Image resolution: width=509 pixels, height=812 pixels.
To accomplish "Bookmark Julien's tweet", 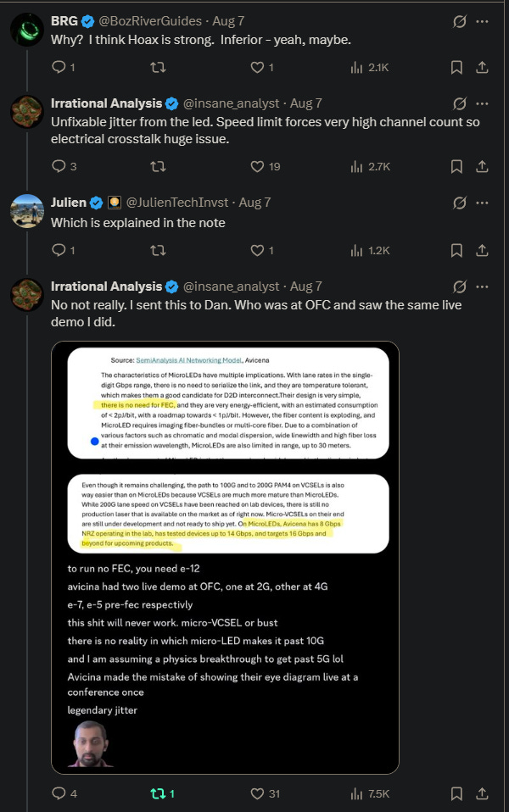I will tap(456, 250).
